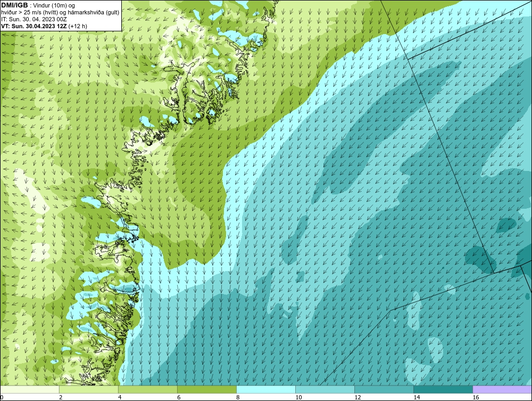
Task: Click the 4–6 m/s green legend swatch
Action: [x=147, y=389]
